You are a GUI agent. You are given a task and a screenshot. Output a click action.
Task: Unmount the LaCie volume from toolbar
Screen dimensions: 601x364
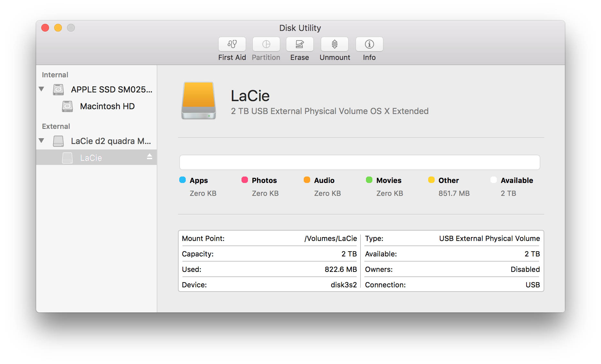pos(335,44)
